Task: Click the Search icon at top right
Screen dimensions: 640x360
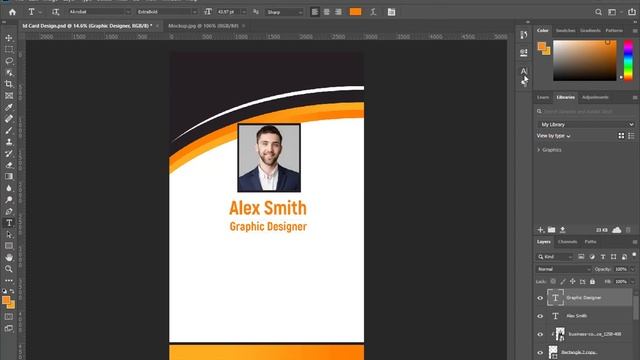Action: click(x=598, y=12)
